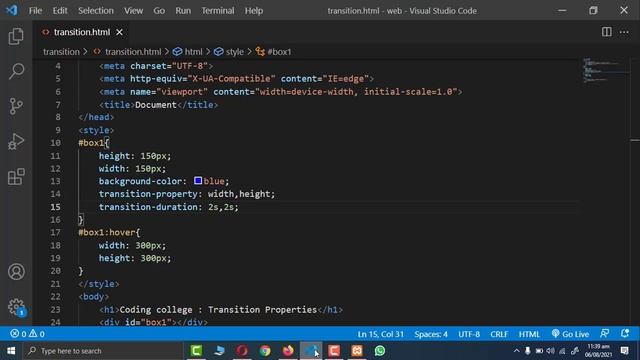Change indentation via Spaces: 4
Viewport: 640px width, 360px height.
(431, 334)
